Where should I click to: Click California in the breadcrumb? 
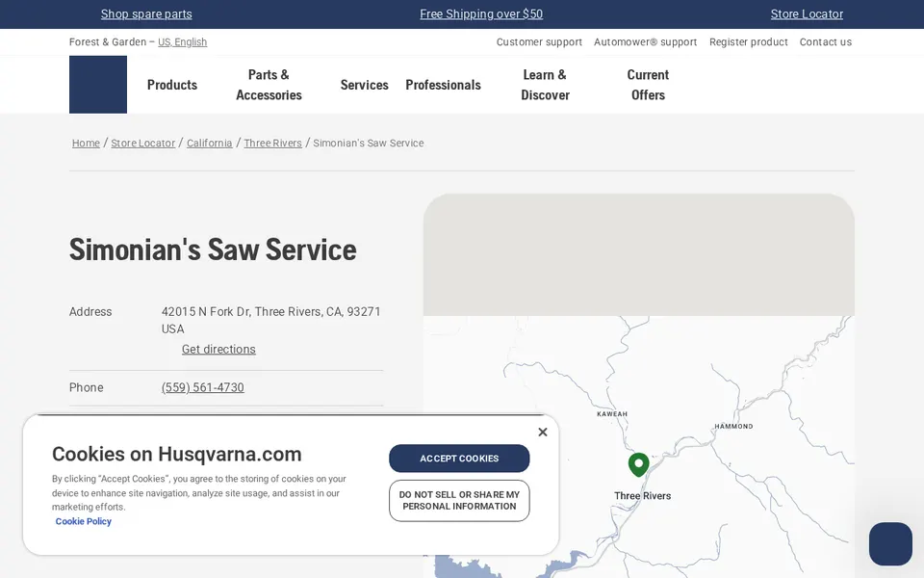(x=209, y=144)
